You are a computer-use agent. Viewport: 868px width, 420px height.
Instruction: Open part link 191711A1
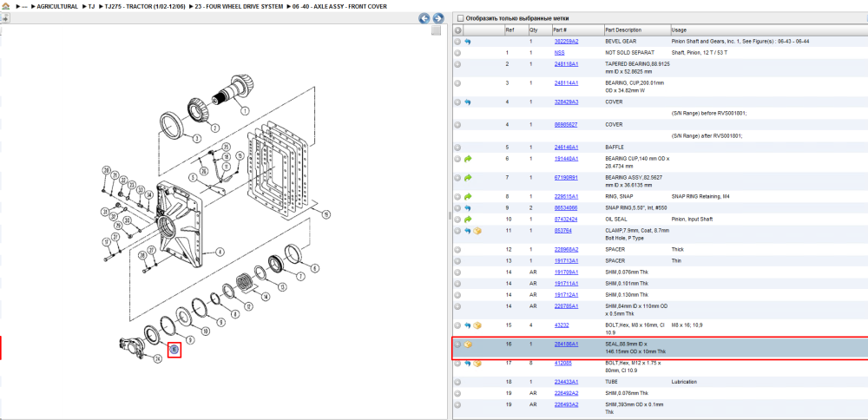[566, 283]
